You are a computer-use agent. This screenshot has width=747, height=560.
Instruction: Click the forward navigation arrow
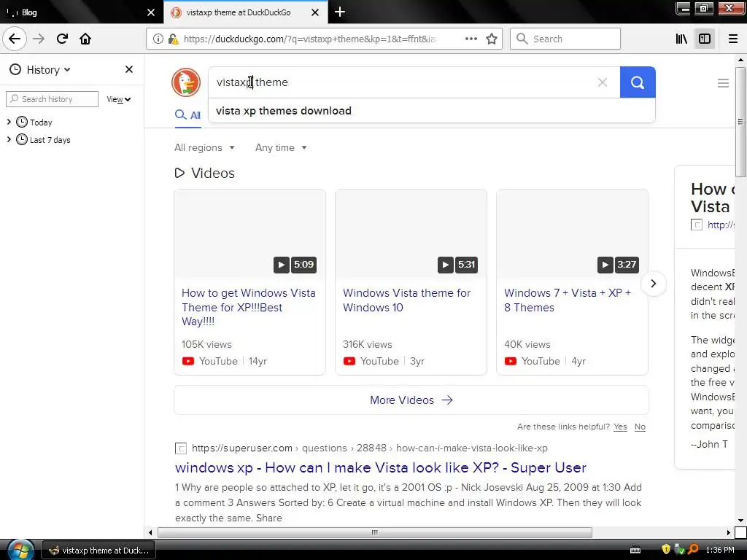[x=39, y=39]
